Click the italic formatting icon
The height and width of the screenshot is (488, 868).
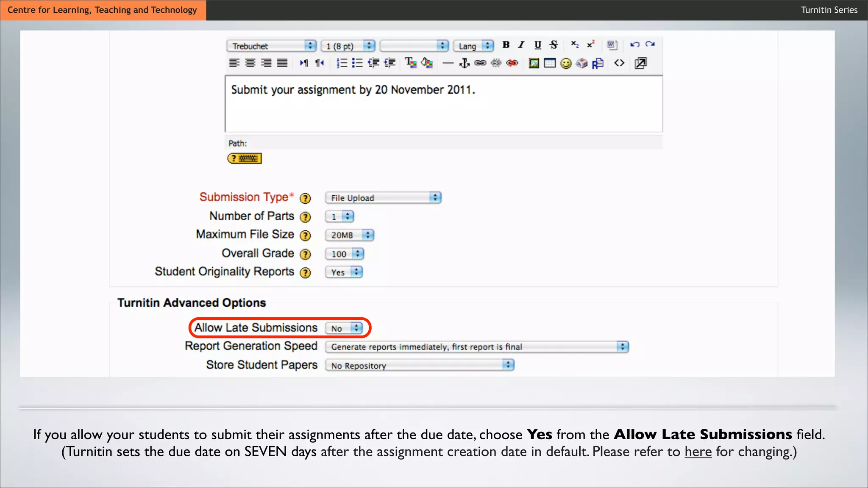coord(521,45)
